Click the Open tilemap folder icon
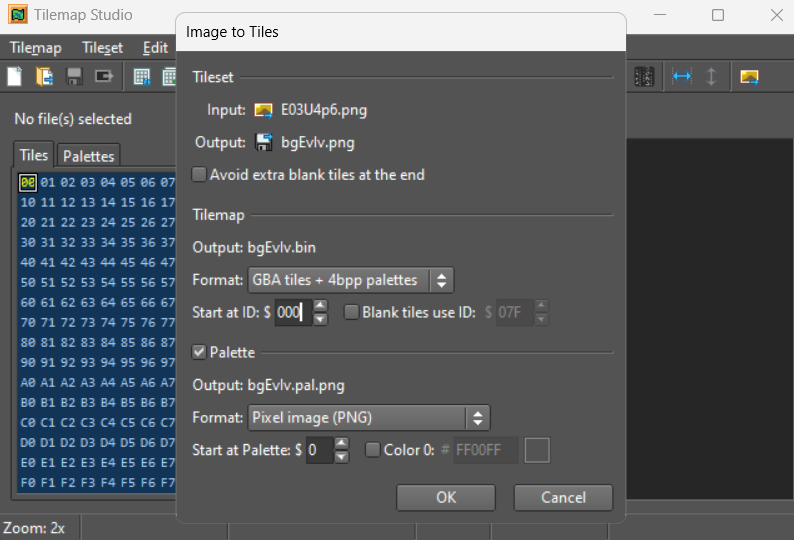 (x=45, y=77)
